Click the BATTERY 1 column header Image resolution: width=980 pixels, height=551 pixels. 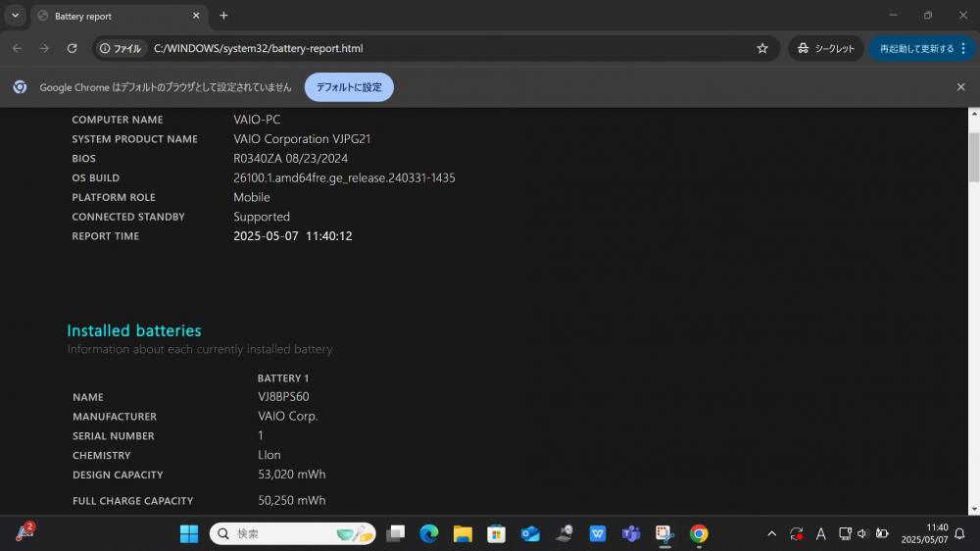click(283, 378)
